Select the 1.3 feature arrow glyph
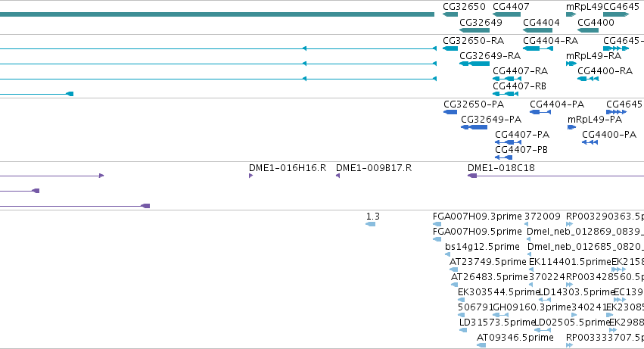The image size is (644, 349). click(x=371, y=224)
